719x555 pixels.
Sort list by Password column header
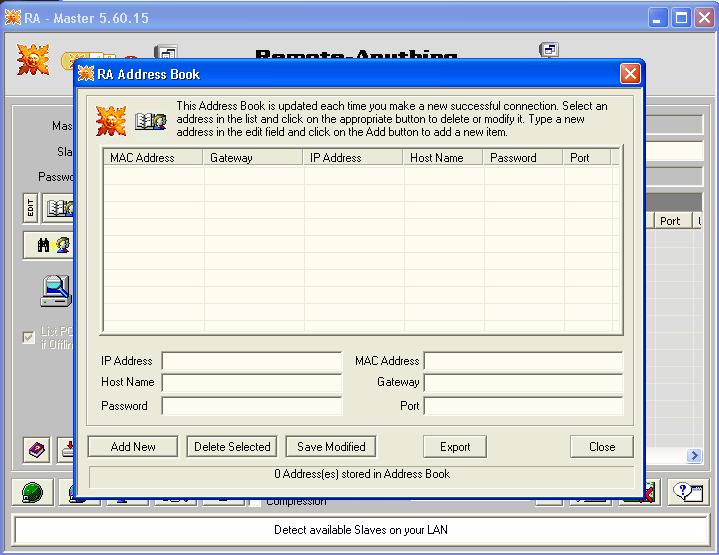(x=523, y=157)
